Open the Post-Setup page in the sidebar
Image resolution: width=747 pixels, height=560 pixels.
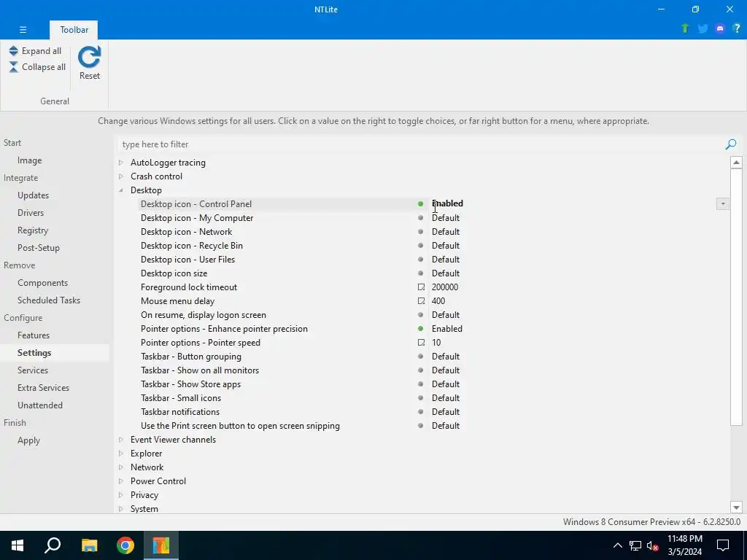[x=38, y=248]
